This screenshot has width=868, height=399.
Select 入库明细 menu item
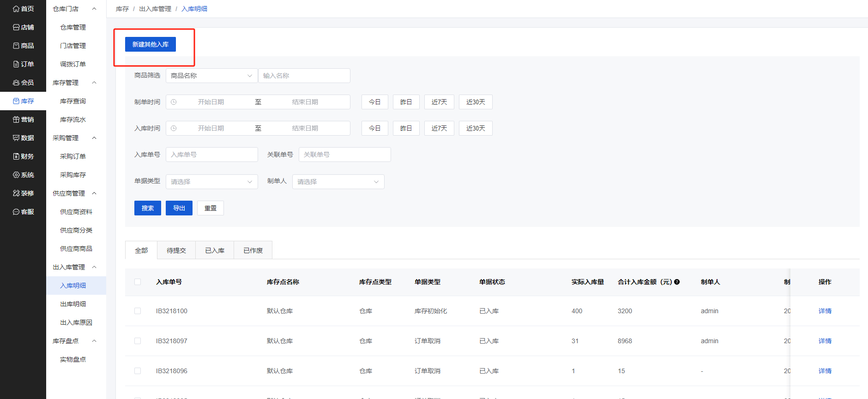(x=76, y=286)
